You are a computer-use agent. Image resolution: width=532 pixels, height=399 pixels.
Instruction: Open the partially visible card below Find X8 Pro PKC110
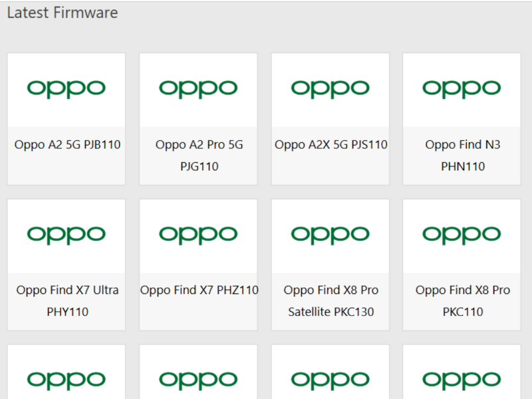coord(462,379)
